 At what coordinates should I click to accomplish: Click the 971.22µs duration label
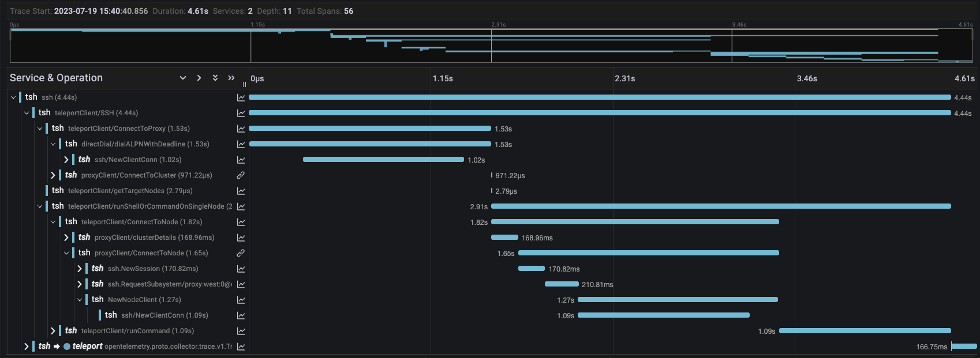pyautogui.click(x=510, y=175)
